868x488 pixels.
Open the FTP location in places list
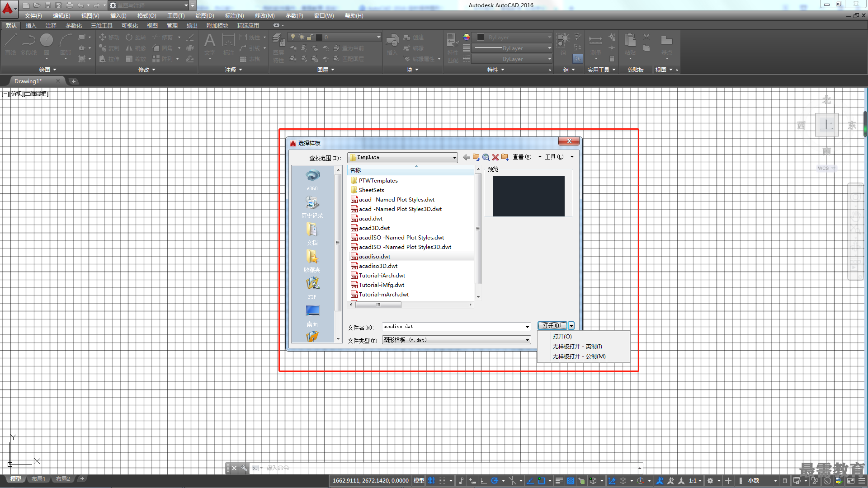pos(312,288)
